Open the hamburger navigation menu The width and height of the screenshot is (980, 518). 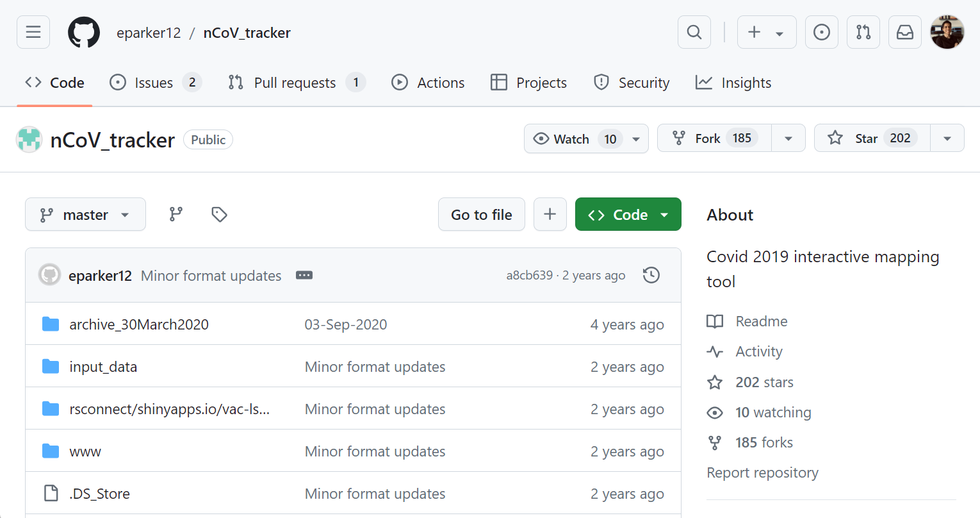click(x=33, y=32)
